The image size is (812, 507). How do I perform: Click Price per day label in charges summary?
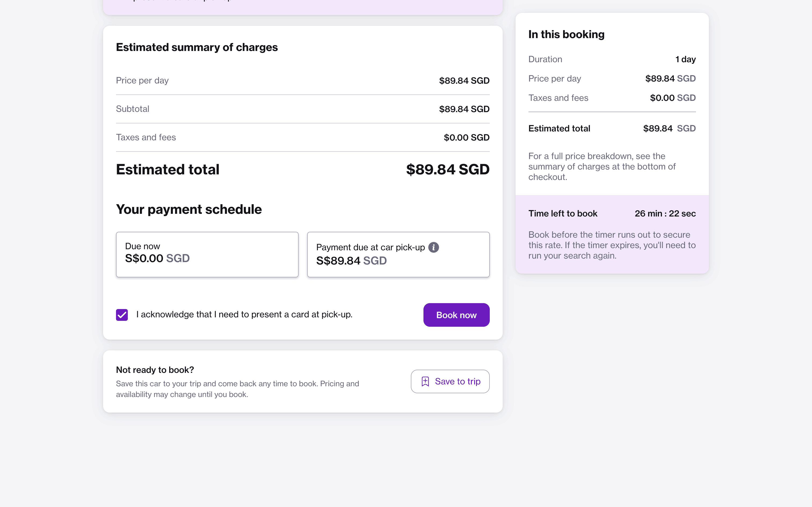point(142,80)
